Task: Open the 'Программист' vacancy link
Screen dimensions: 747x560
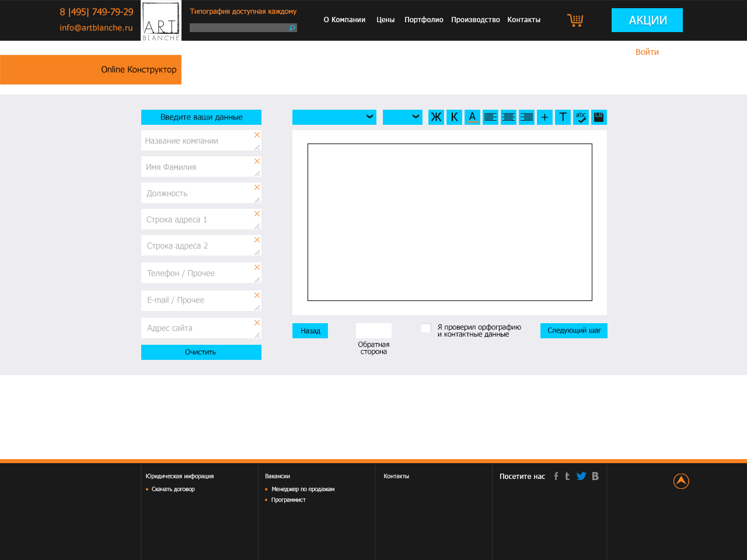Action: click(x=288, y=500)
